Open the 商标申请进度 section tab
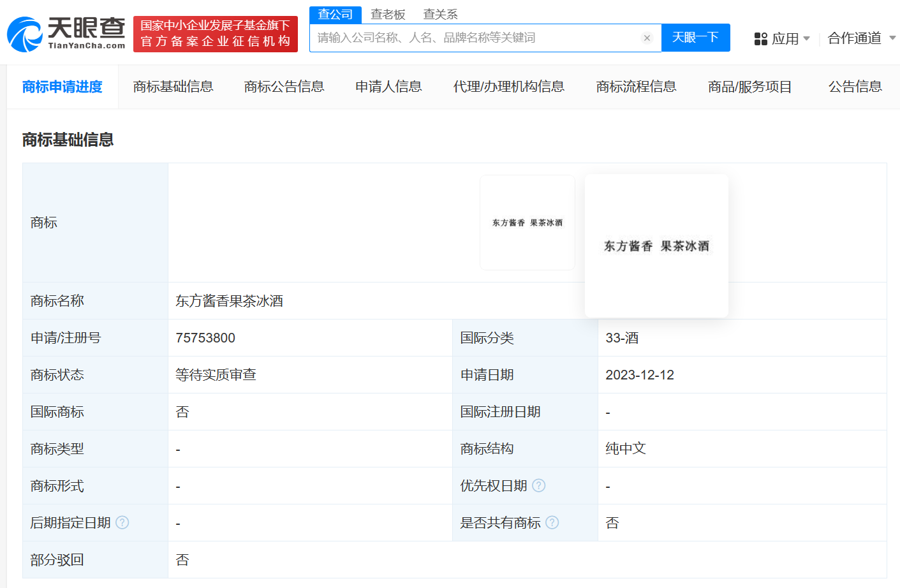 (62, 87)
